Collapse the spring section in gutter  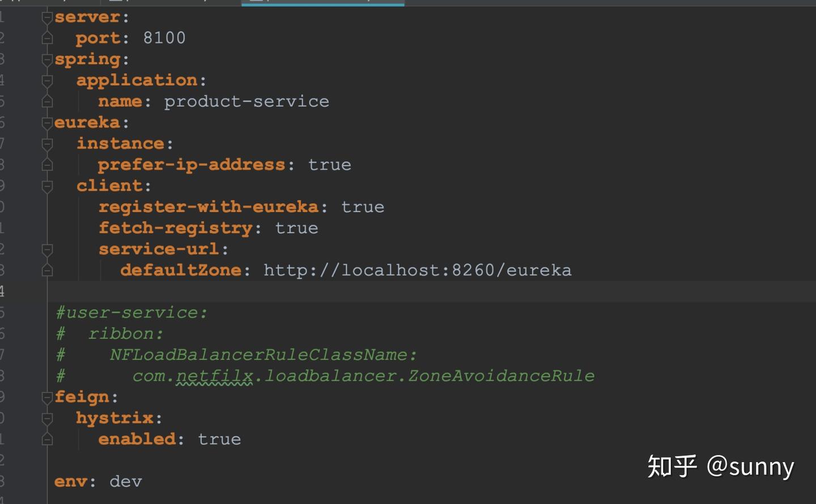click(x=48, y=59)
